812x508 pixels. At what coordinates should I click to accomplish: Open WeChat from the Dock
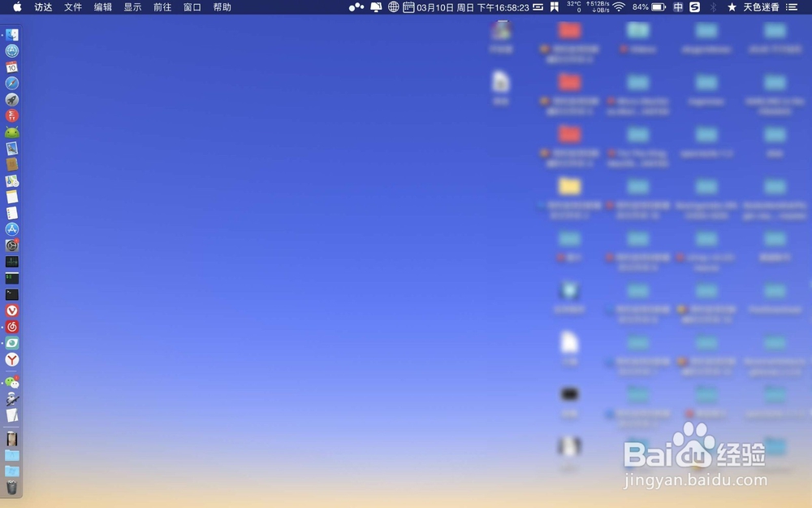[11, 383]
